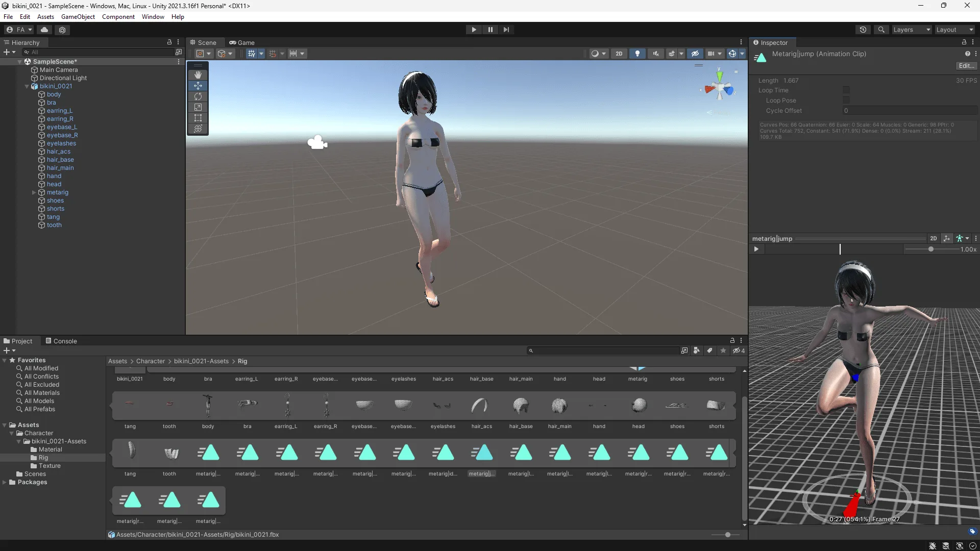The height and width of the screenshot is (551, 980).
Task: Select the Rect Transform tool
Action: click(198, 118)
